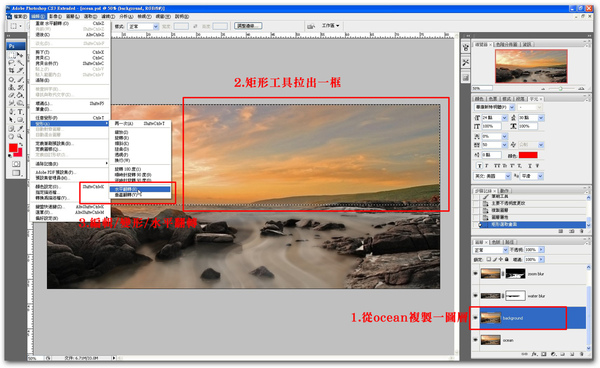Image resolution: width=600 pixels, height=368 pixels.
Task: Open the 濾鏡(T) Filter menu
Action: (x=108, y=16)
